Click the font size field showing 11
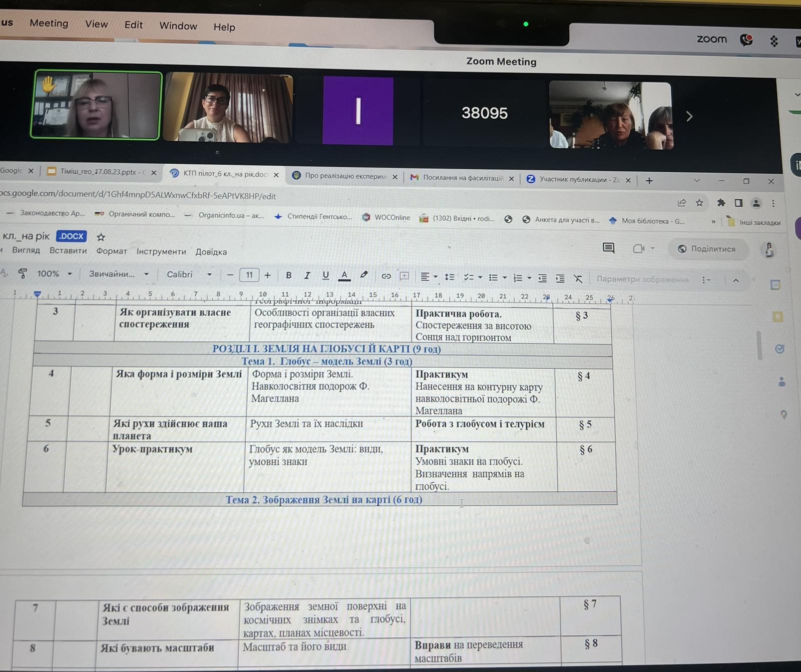 [x=249, y=275]
